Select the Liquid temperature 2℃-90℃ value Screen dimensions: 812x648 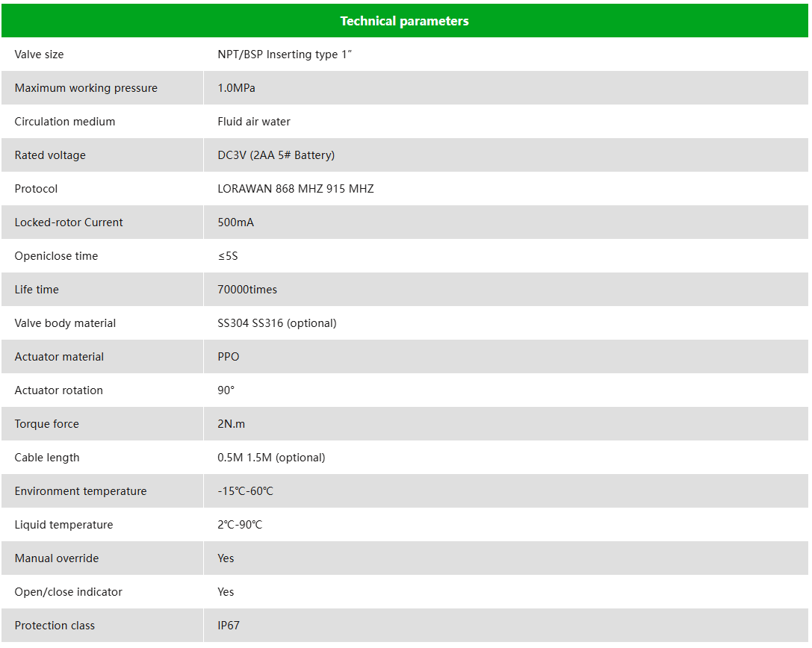pos(240,525)
